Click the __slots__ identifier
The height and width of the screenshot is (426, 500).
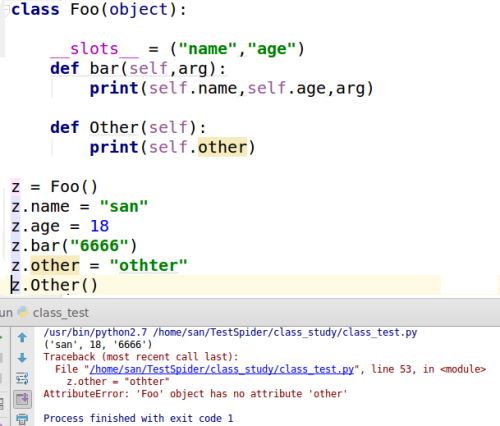pyautogui.click(x=94, y=49)
